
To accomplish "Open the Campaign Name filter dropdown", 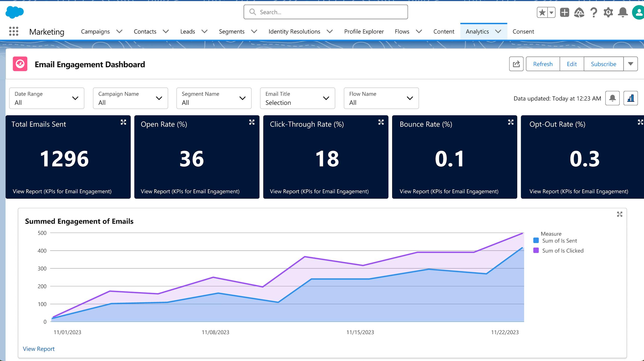I will (x=130, y=98).
